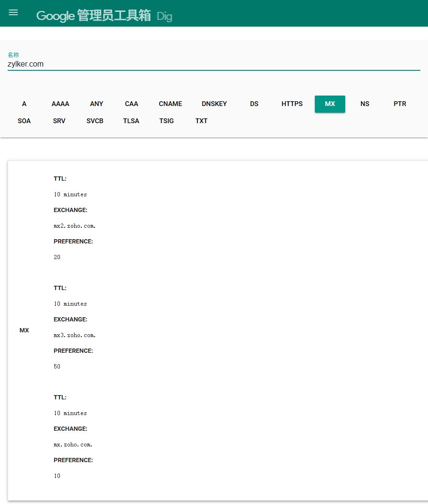Screen dimensions: 428x504
Task: Select the PTR record type
Action: click(x=399, y=104)
